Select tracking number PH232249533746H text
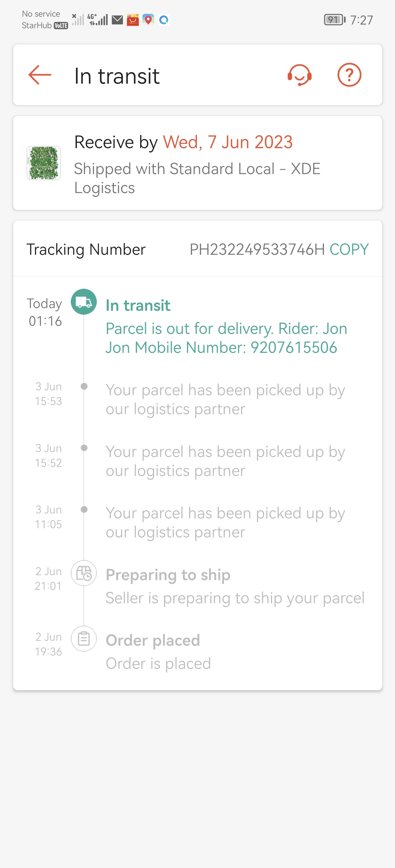Viewport: 395px width, 868px height. (x=257, y=249)
